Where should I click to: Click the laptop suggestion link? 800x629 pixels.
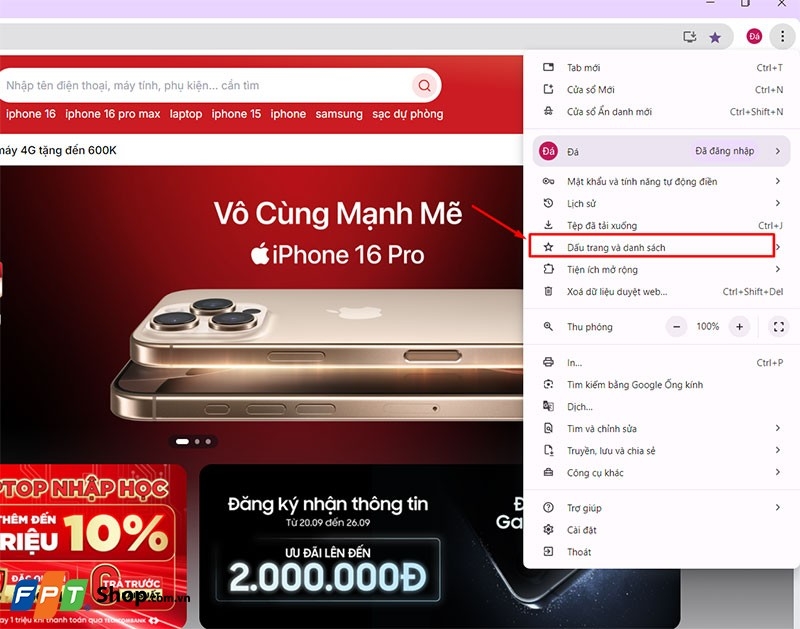(186, 114)
